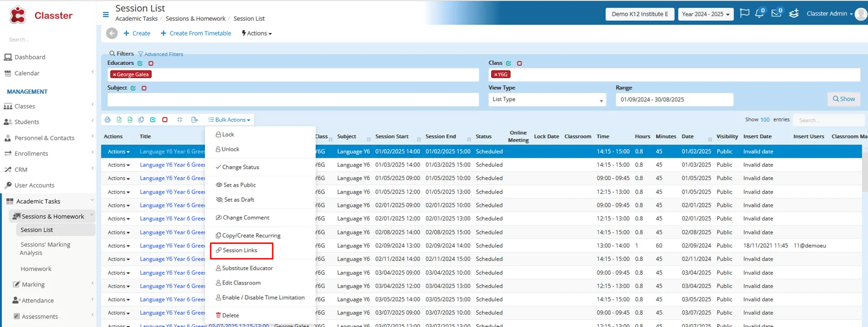This screenshot has width=868, height=327.
Task: Open the Academic Tasks breadcrumb link
Action: [136, 19]
